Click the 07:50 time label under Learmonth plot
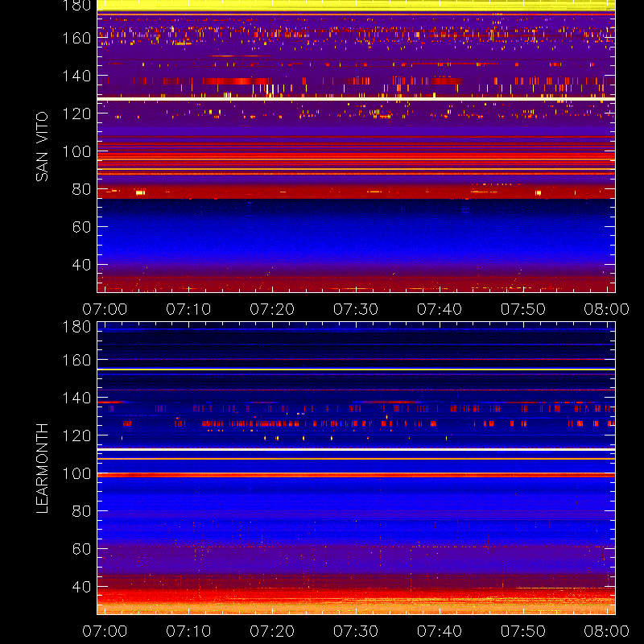Screen dimensions: 644x644 523,631
